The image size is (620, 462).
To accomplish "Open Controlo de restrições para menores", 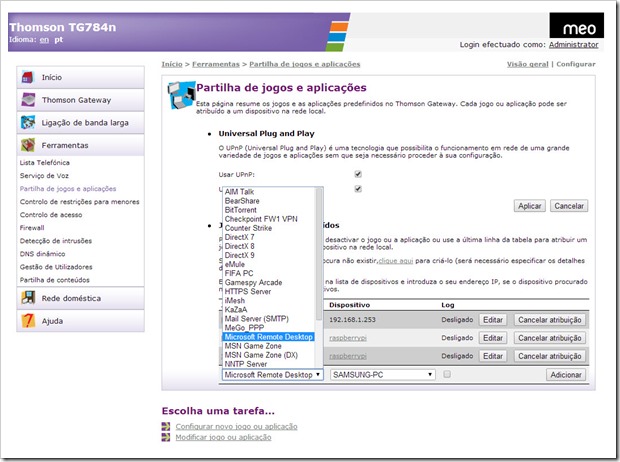I will tap(79, 202).
